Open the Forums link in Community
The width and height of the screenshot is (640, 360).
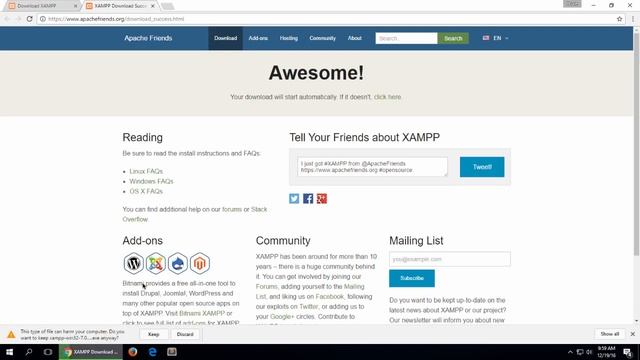[267, 287]
